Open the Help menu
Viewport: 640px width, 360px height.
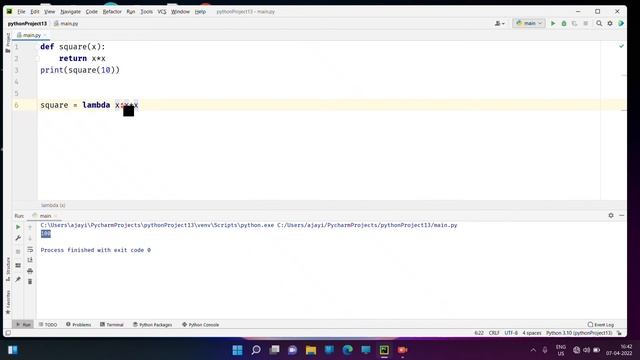coord(200,11)
